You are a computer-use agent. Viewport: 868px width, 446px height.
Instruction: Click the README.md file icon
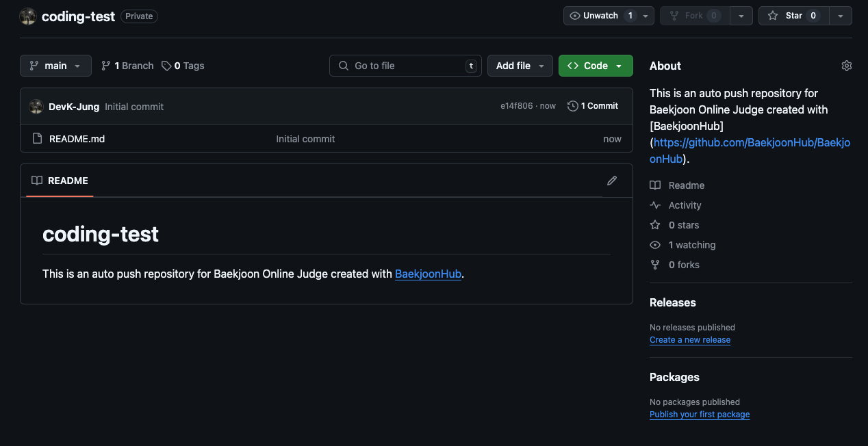38,139
